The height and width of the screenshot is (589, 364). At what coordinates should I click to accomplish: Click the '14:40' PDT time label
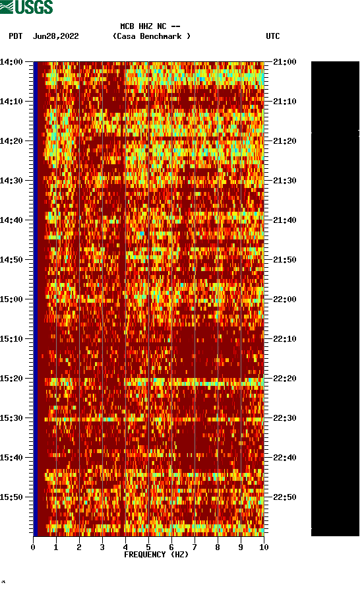pos(11,220)
